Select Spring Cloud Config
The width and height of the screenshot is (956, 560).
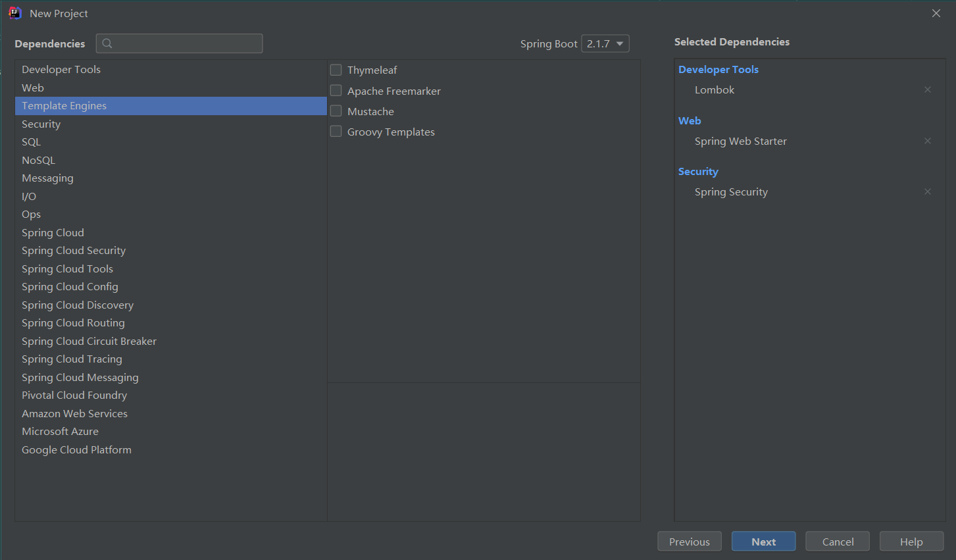pos(171,286)
